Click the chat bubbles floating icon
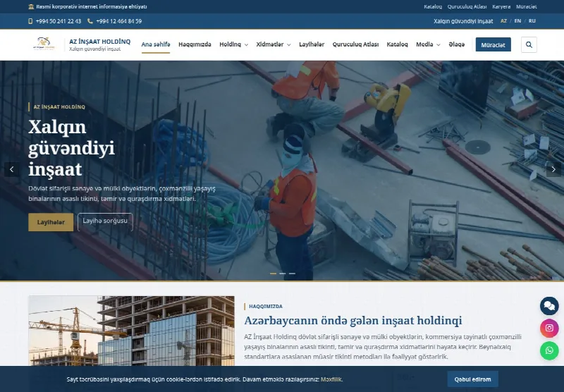Screen dimensions: 564x392 pos(549,306)
